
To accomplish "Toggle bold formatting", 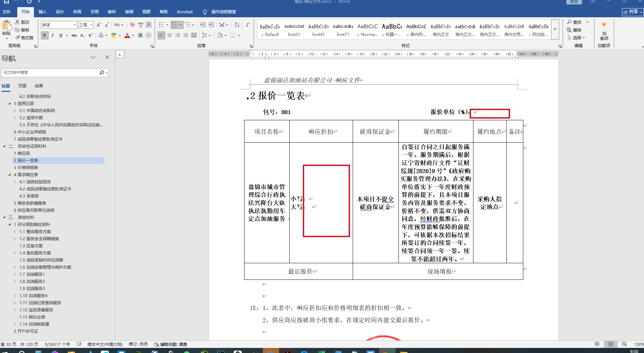I will click(x=44, y=35).
